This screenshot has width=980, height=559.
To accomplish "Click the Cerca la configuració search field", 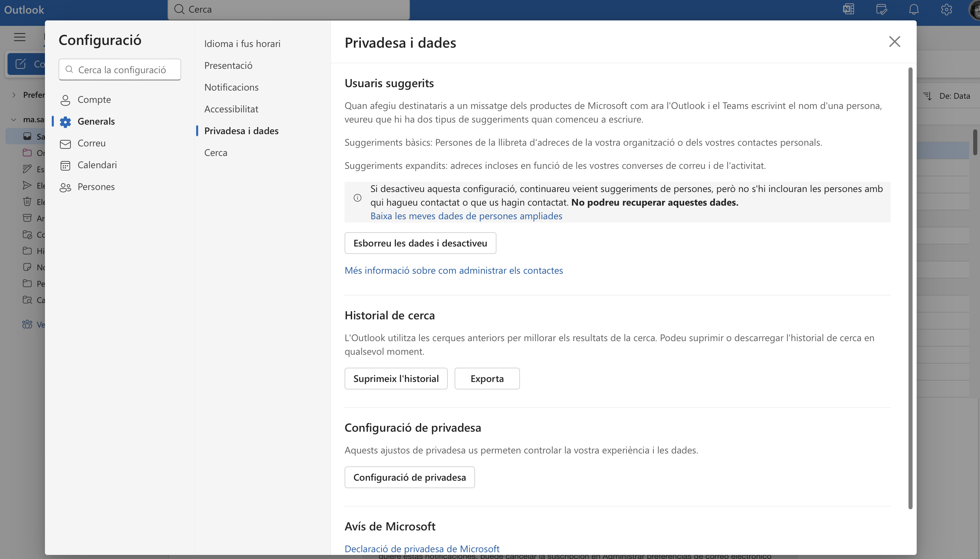I will (x=120, y=69).
